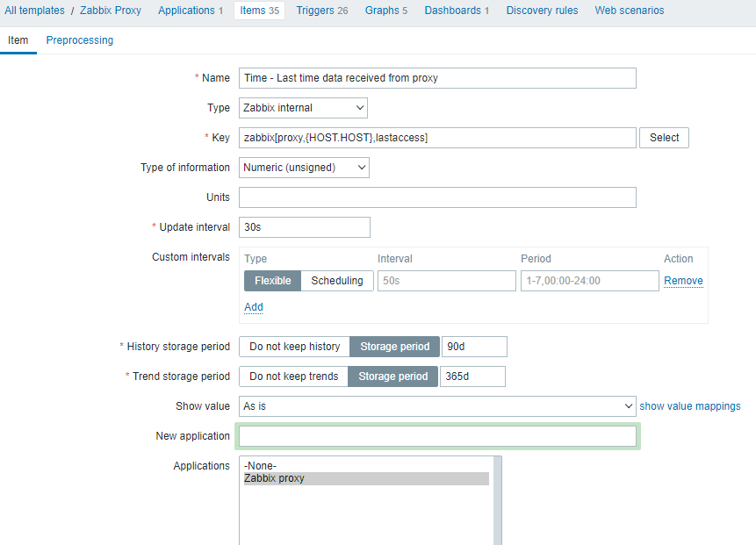Open Discovery rules
The width and height of the screenshot is (756, 545).
542,11
